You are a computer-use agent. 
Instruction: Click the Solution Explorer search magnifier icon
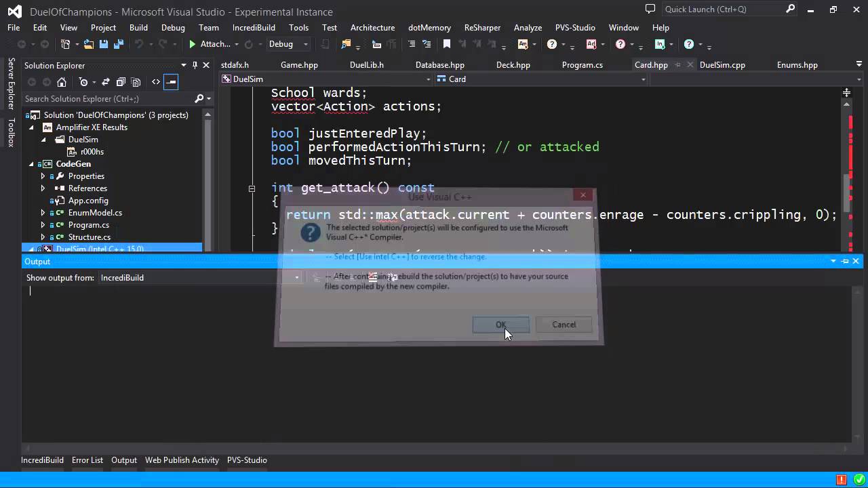pos(199,99)
